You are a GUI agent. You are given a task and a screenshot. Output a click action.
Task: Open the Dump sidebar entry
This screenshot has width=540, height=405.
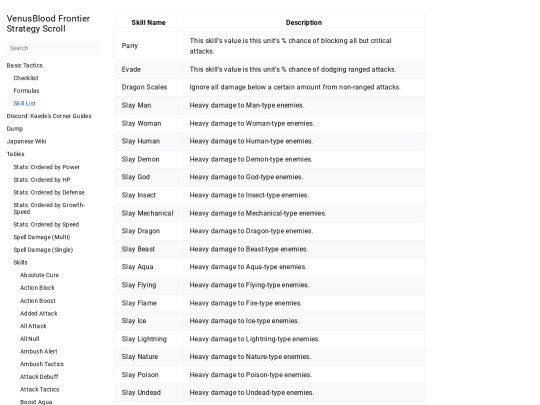tap(15, 129)
